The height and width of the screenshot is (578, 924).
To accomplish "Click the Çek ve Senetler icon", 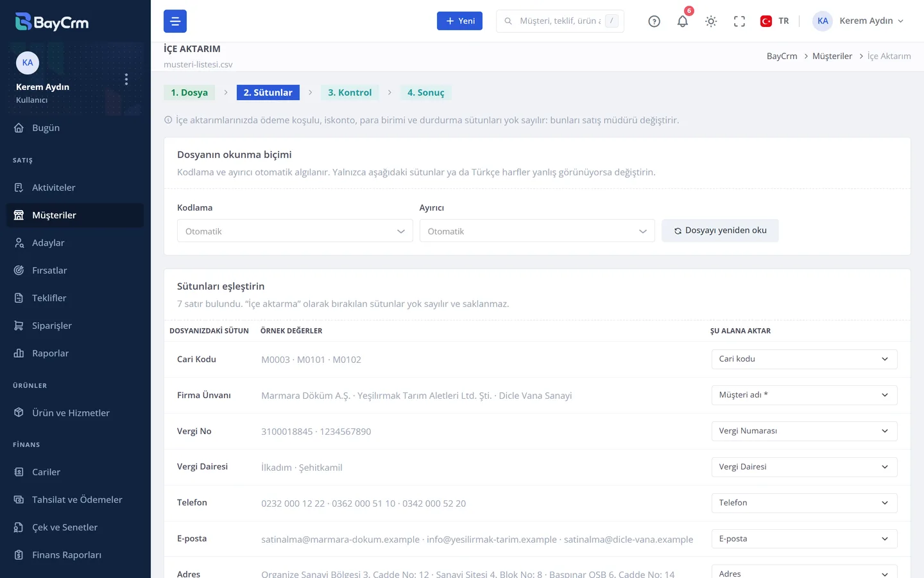I will point(19,527).
